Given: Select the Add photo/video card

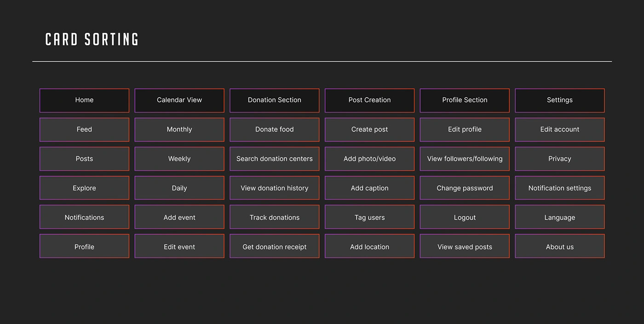Looking at the screenshot, I should pos(369,159).
